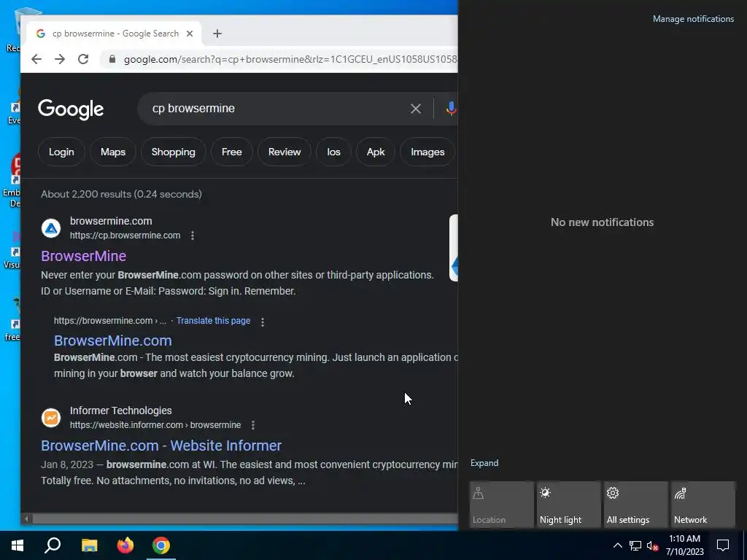Click the horizontal scrollbar in Chrome

[x=244, y=518]
